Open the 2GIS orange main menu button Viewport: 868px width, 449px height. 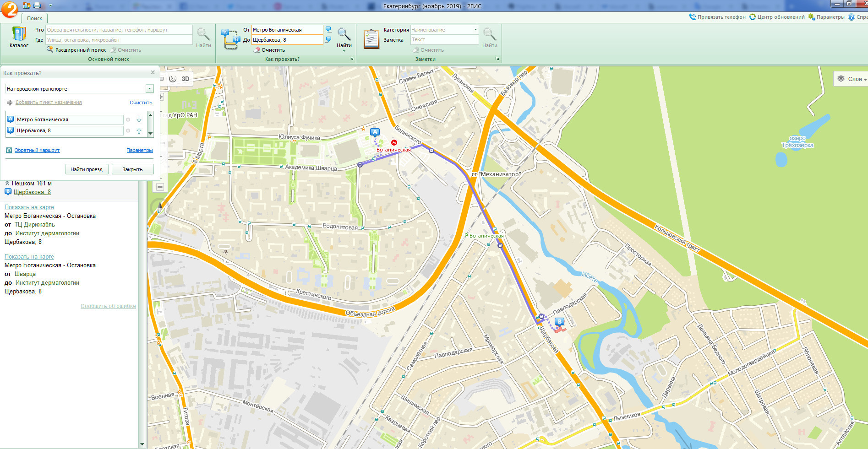(10, 9)
